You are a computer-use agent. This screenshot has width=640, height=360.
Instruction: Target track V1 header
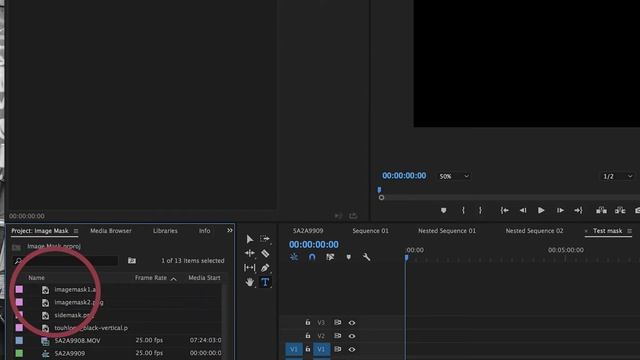[321, 349]
